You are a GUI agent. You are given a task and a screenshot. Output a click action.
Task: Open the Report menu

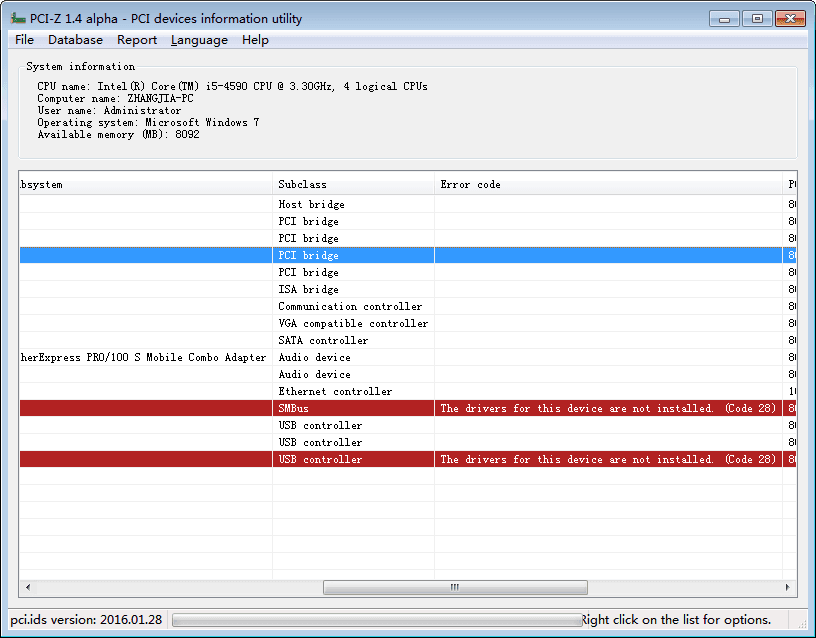coord(137,40)
